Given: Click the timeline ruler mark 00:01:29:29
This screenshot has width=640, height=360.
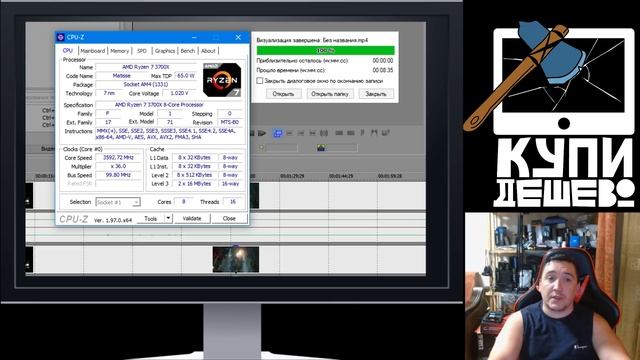Looking at the screenshot, I should pyautogui.click(x=292, y=176).
